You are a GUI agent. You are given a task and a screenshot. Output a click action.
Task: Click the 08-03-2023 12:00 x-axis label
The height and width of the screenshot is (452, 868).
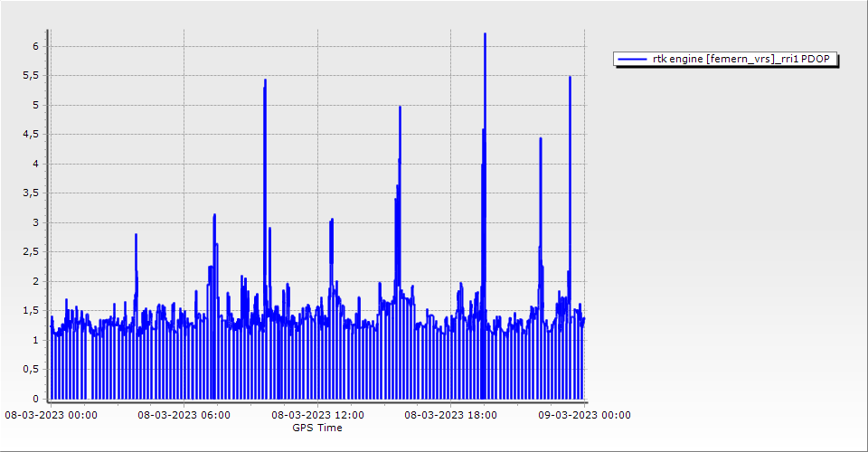(x=317, y=416)
